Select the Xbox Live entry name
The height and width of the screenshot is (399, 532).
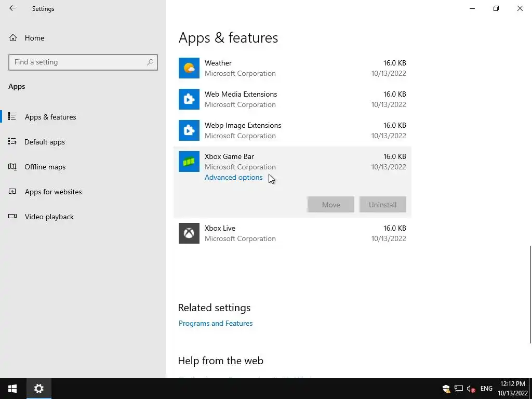pos(220,229)
